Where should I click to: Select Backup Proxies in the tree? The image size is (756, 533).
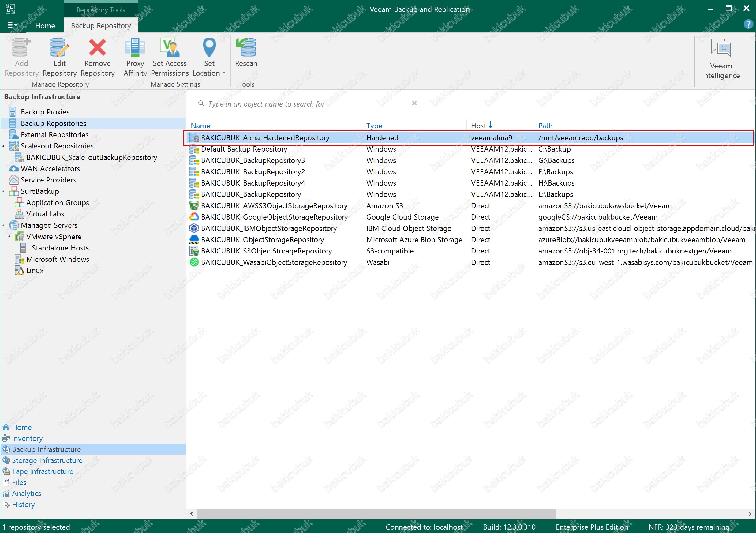[x=45, y=112]
